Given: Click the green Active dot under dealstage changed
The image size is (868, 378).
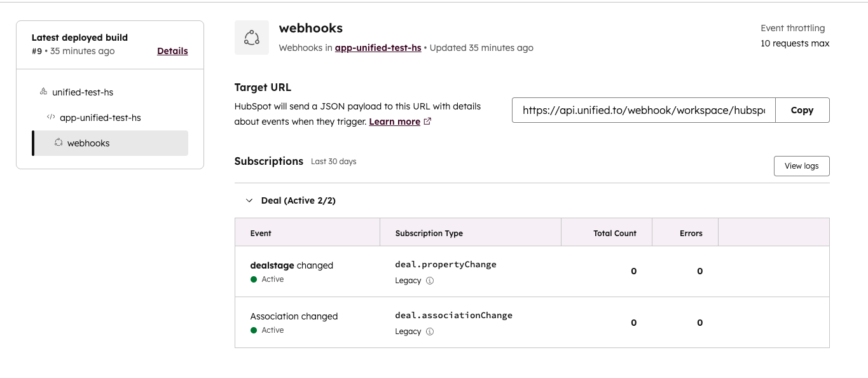Looking at the screenshot, I should (254, 279).
